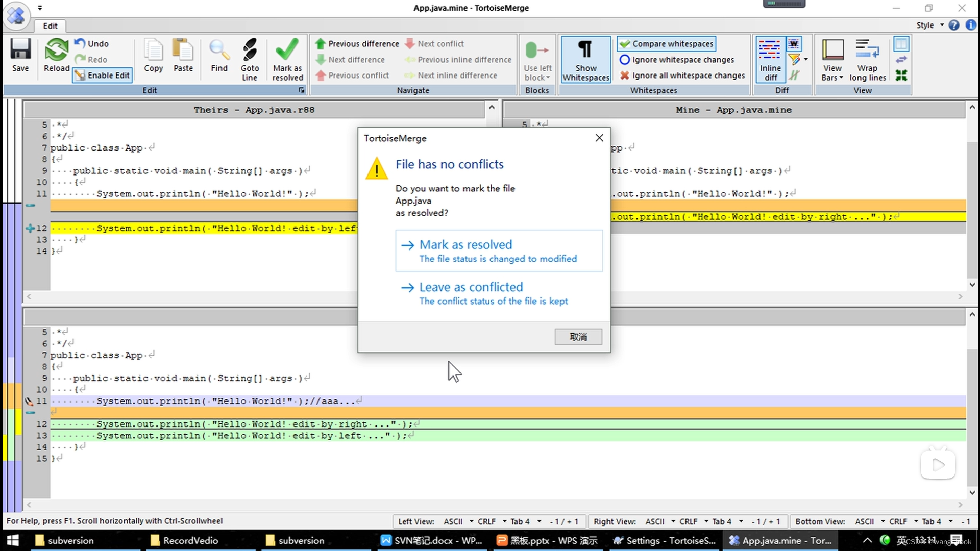
Task: Toggle Enable Edit mode
Action: coord(103,76)
